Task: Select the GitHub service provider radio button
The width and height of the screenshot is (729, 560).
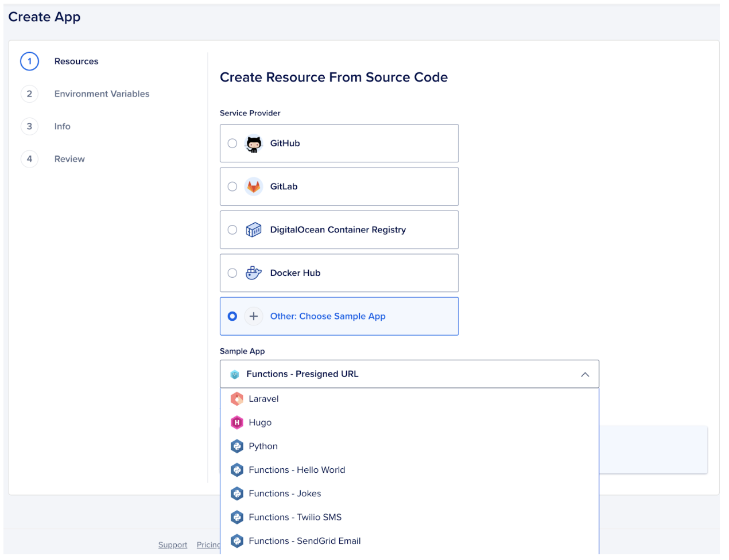Action: [232, 143]
